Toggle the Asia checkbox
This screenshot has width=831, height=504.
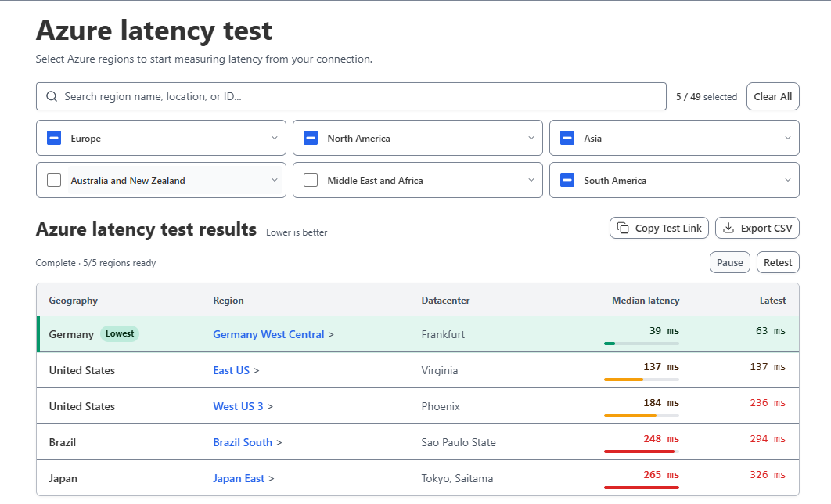click(x=567, y=138)
